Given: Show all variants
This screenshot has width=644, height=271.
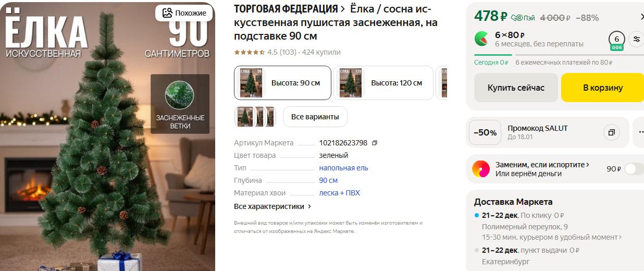Looking at the screenshot, I should (x=315, y=117).
